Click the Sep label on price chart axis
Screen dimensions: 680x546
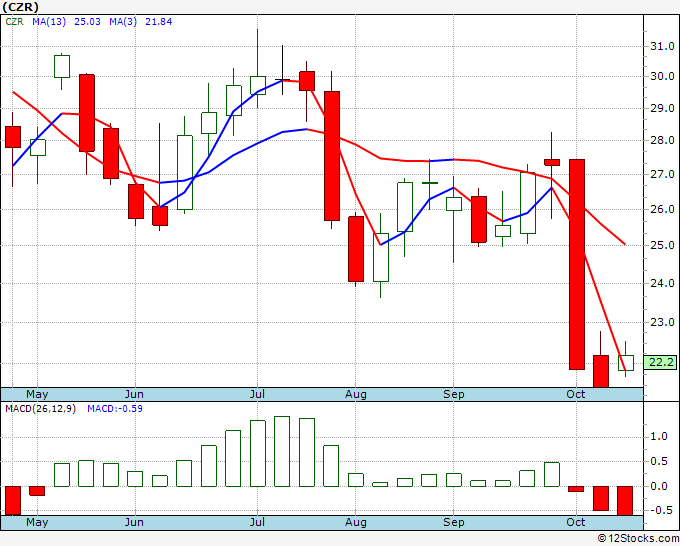(454, 394)
